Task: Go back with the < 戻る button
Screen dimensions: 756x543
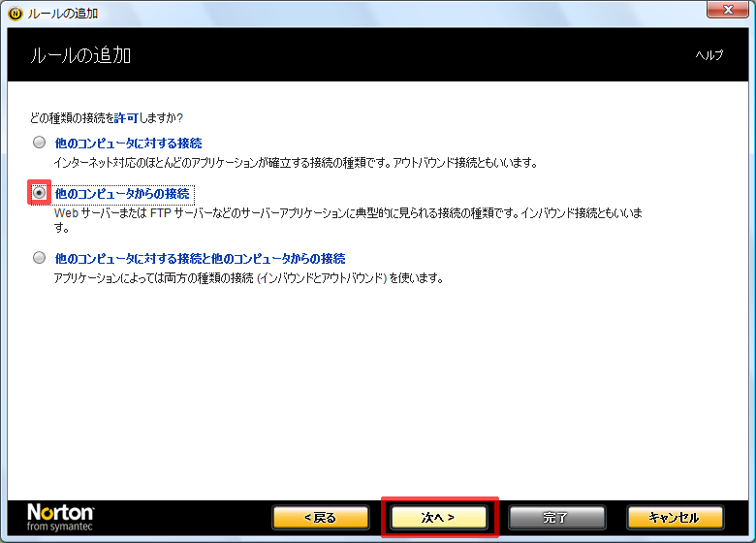Action: tap(320, 518)
